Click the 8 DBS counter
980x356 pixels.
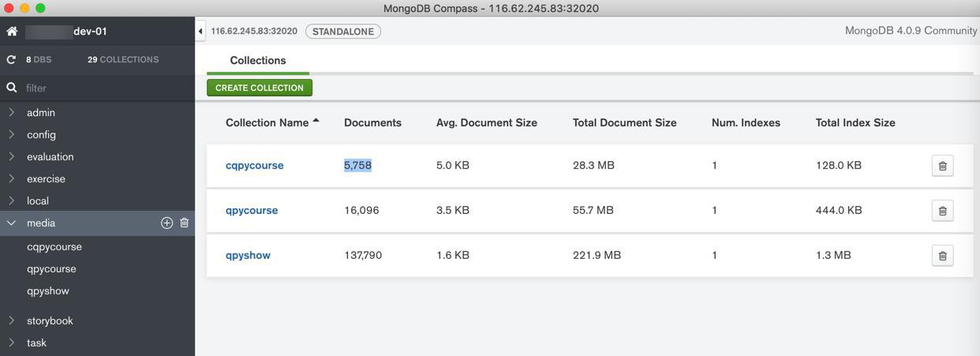click(39, 60)
